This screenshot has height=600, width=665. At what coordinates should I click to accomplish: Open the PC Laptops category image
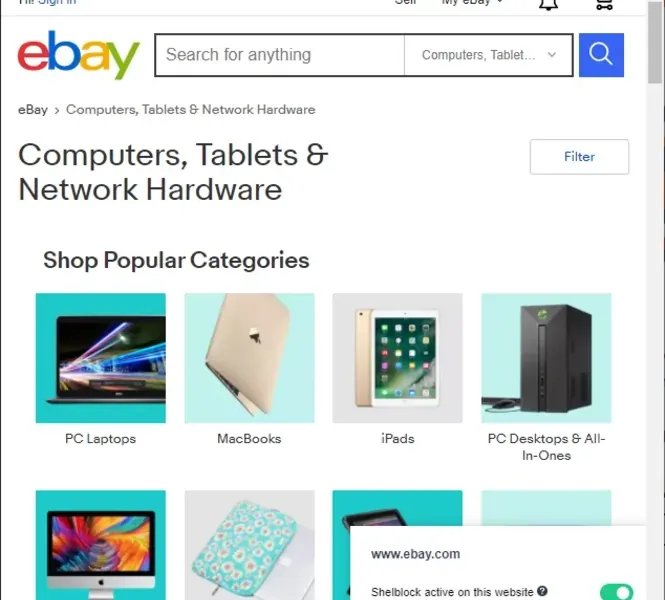100,358
